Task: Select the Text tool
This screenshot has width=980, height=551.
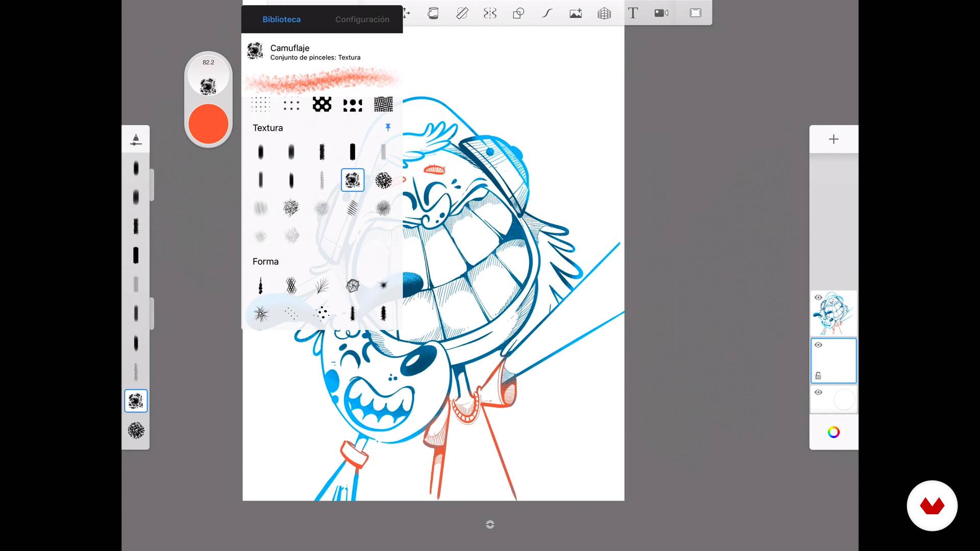Action: (633, 13)
